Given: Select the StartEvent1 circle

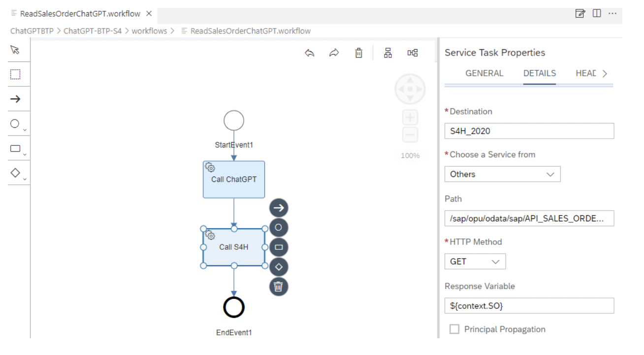Looking at the screenshot, I should 234,120.
